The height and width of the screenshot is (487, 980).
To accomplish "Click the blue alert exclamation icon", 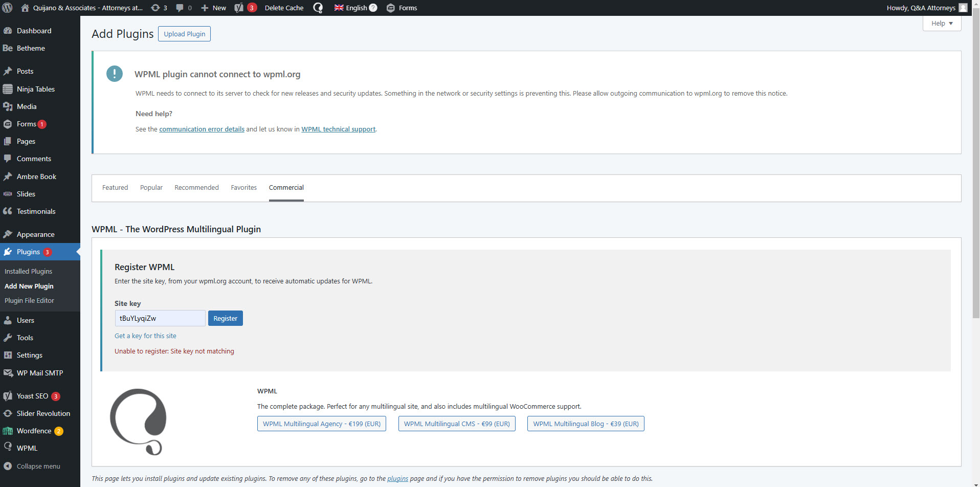I will [114, 74].
